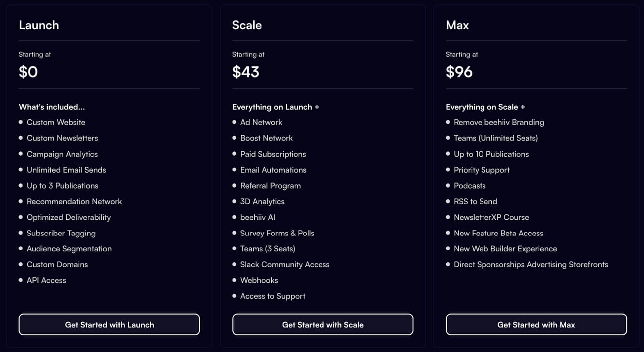The height and width of the screenshot is (352, 644).
Task: Click the Everything on Scale + label
Action: pos(485,107)
